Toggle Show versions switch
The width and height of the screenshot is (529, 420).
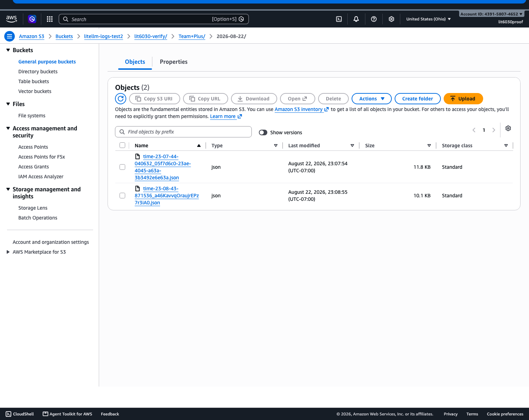click(x=263, y=132)
